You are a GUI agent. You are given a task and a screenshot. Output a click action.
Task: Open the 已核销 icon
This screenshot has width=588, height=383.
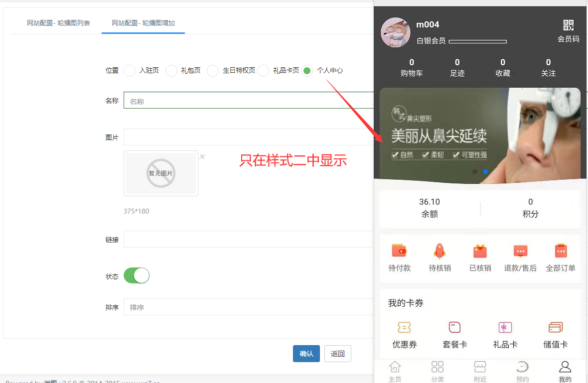coord(480,251)
